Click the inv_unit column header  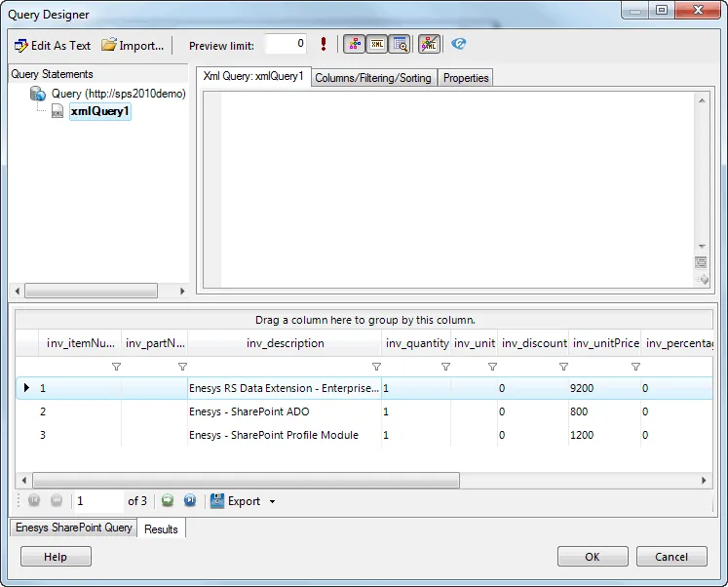(x=474, y=343)
